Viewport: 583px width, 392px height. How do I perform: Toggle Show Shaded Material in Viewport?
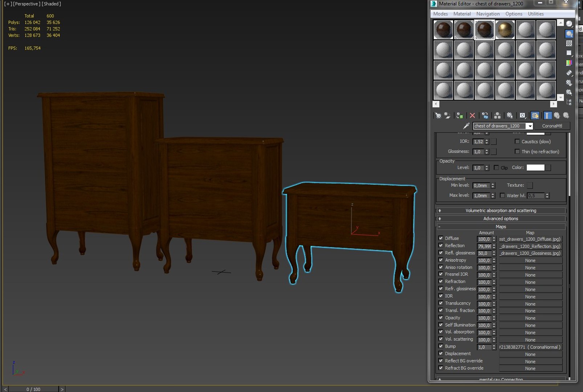point(535,115)
